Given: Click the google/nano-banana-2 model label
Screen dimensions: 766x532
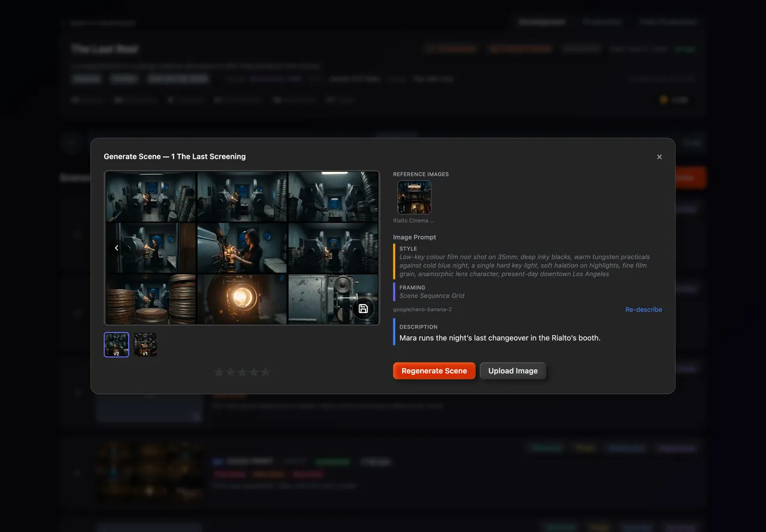Looking at the screenshot, I should 422,309.
